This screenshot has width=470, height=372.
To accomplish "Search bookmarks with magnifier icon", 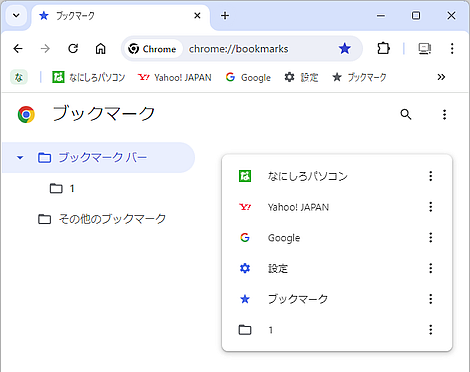I will click(406, 114).
